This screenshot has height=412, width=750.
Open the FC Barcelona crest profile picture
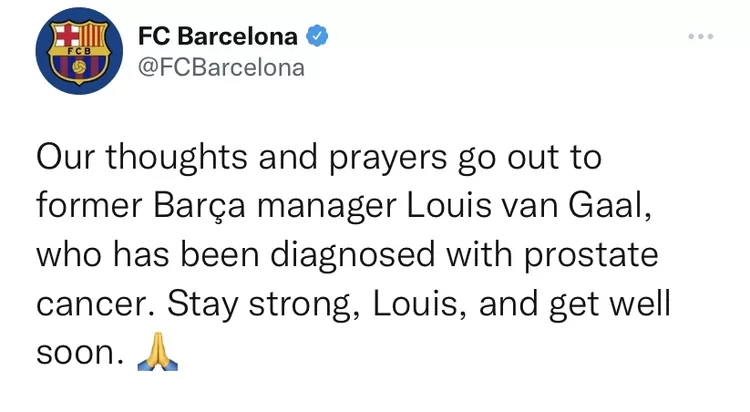point(75,53)
